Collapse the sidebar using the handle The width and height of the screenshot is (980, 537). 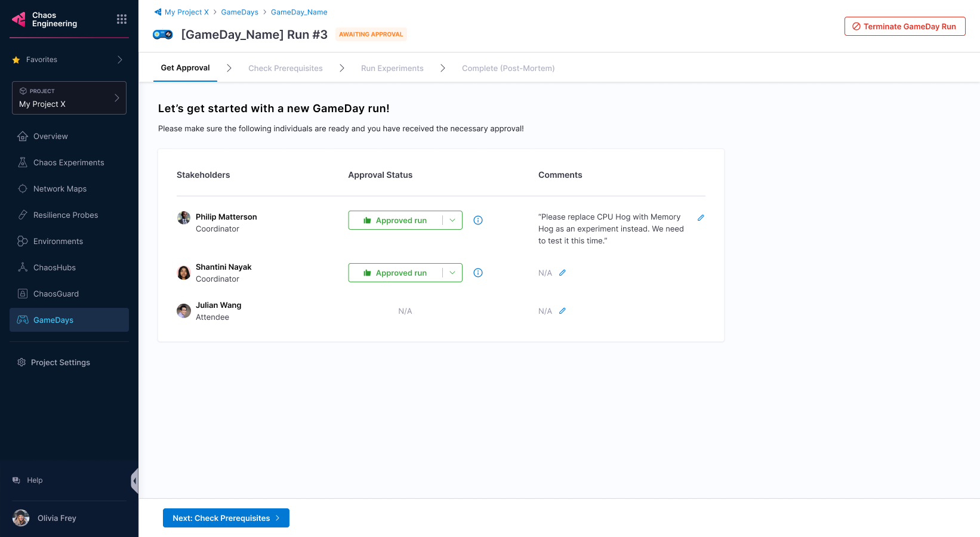[135, 481]
